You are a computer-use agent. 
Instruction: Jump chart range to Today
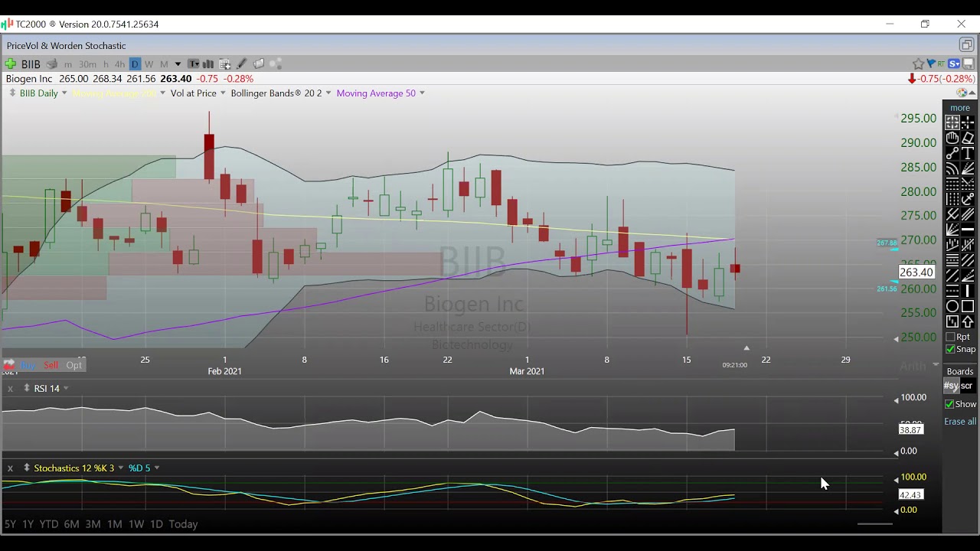click(183, 524)
